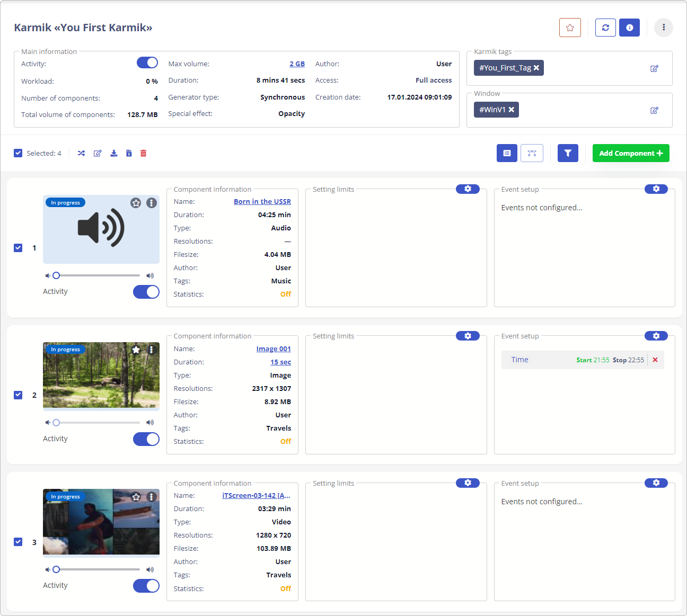Toggle the main Karmik Activity switch
This screenshot has width=687, height=616.
[x=147, y=63]
